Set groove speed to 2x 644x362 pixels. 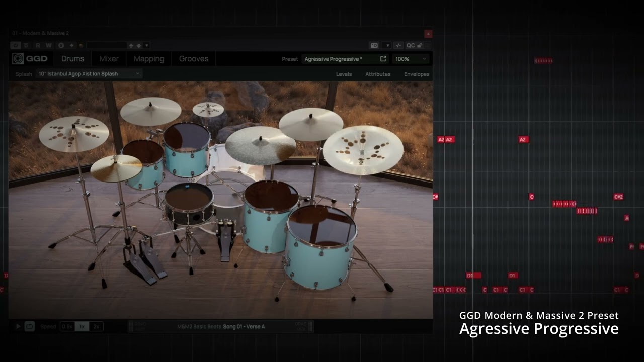tap(96, 326)
